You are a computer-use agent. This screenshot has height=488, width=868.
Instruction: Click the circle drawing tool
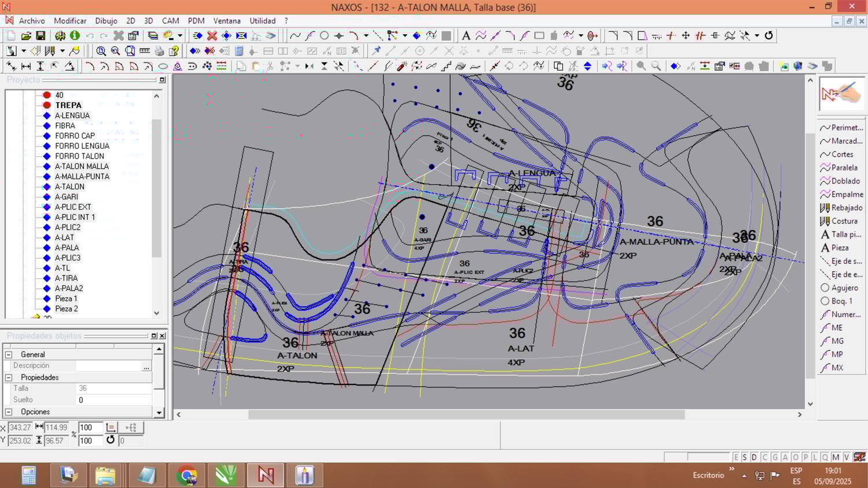(x=324, y=36)
